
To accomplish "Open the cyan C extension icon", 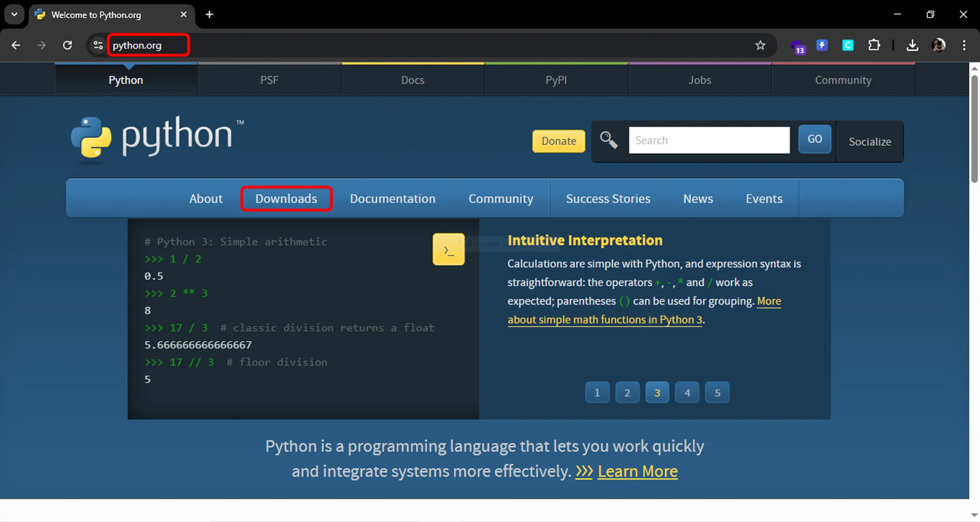I will tap(848, 45).
